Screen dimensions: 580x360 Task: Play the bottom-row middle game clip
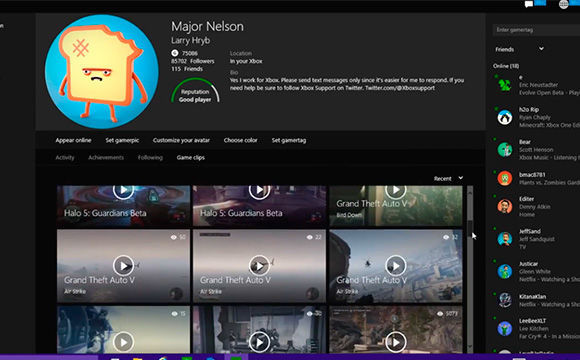[x=259, y=342]
